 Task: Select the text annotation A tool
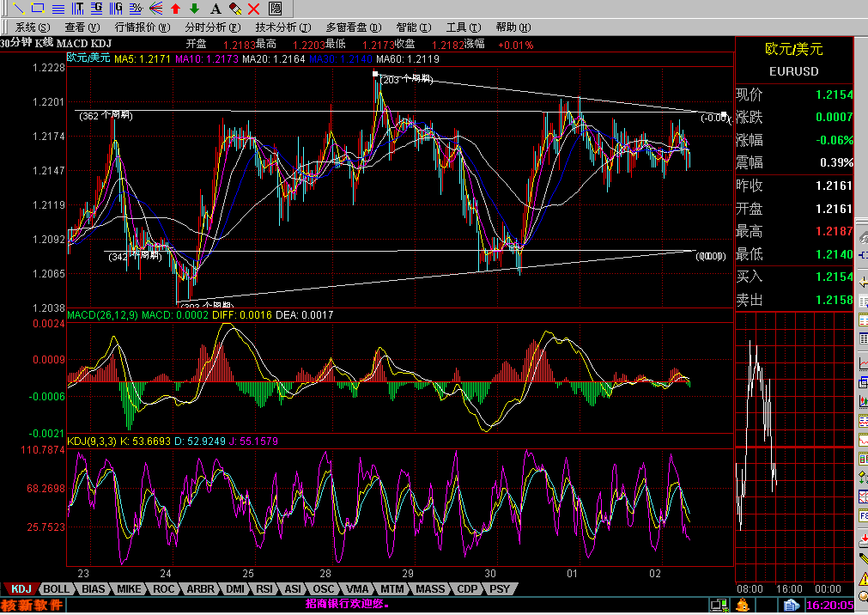tap(215, 9)
